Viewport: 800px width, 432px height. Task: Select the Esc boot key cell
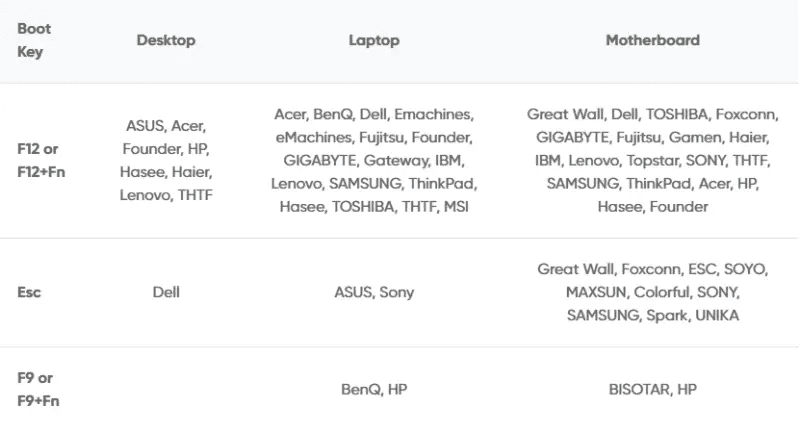(x=29, y=292)
